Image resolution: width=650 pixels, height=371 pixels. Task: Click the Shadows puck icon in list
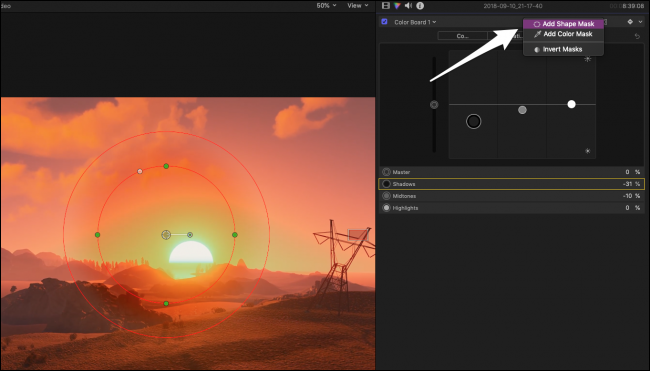pos(386,184)
